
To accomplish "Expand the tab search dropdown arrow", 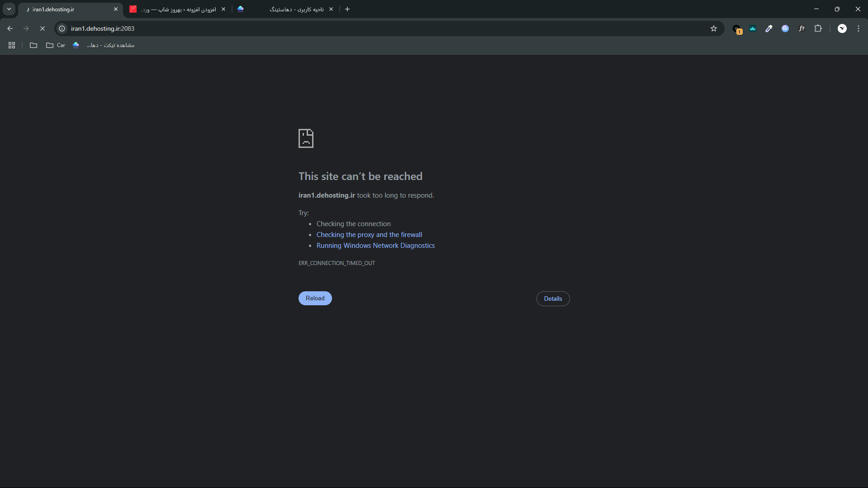I will click(9, 9).
